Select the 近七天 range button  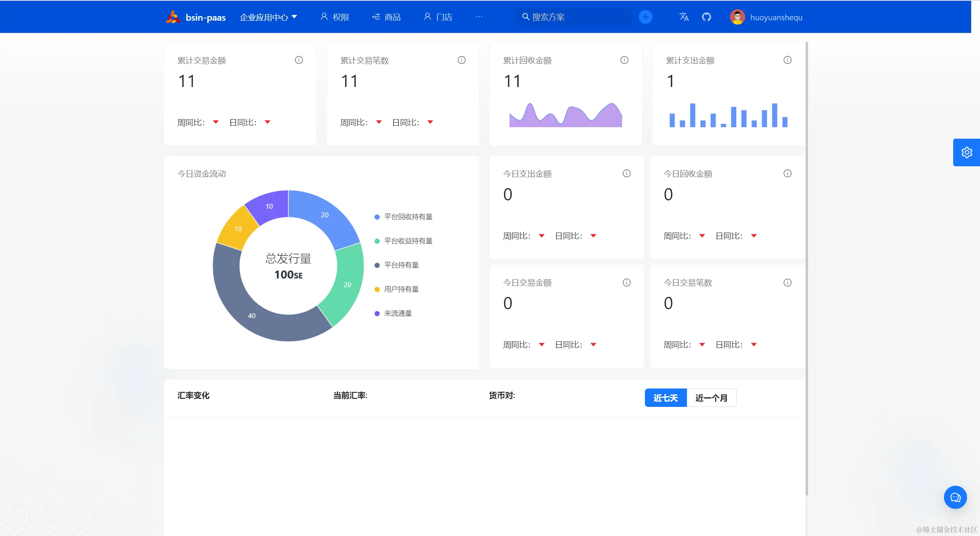pos(666,398)
